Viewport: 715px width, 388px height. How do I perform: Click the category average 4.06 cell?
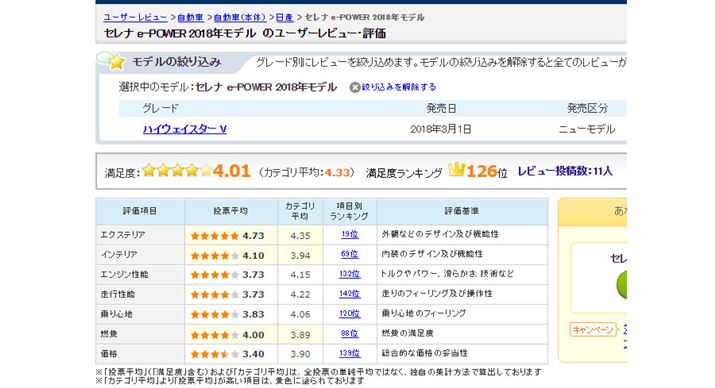tap(300, 315)
